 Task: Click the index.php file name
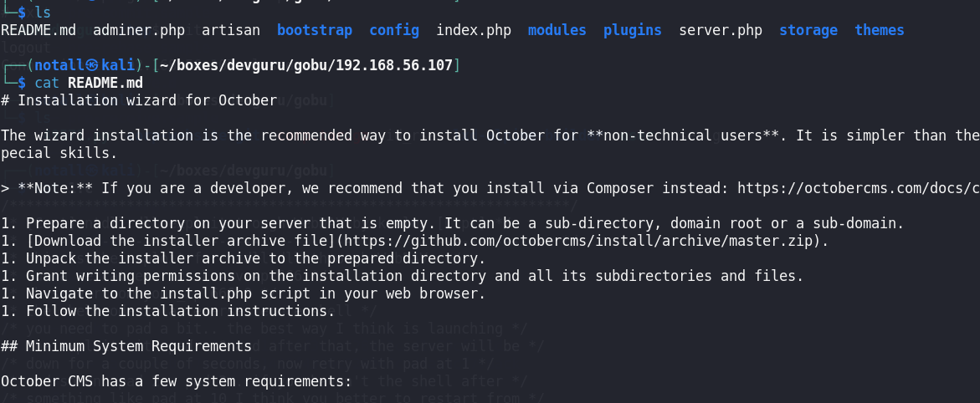473,30
